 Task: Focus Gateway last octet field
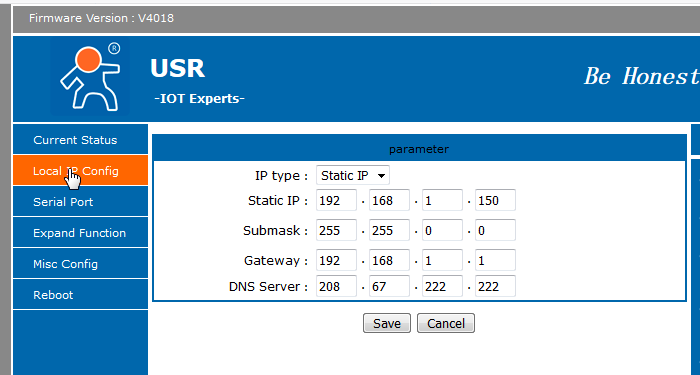(496, 260)
